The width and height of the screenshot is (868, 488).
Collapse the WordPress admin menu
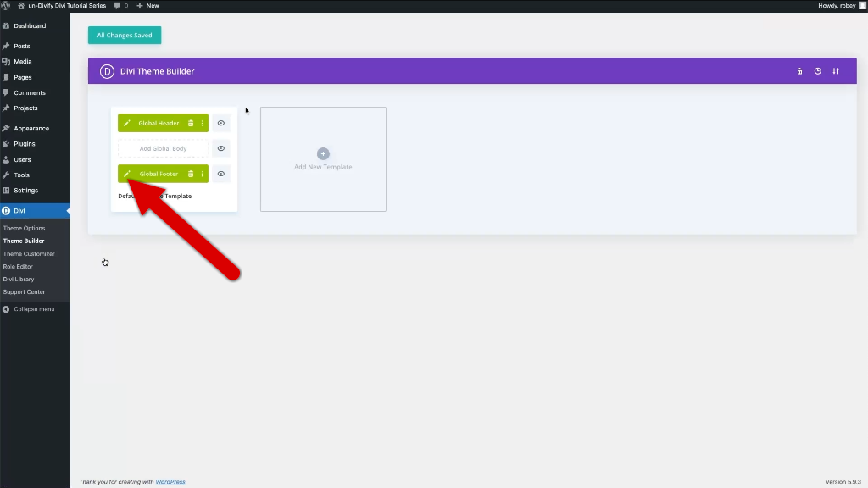[x=28, y=309]
